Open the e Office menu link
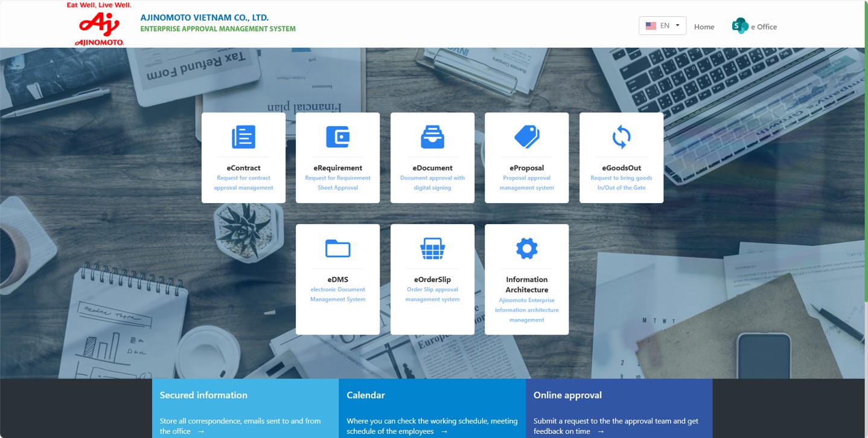 point(764,27)
